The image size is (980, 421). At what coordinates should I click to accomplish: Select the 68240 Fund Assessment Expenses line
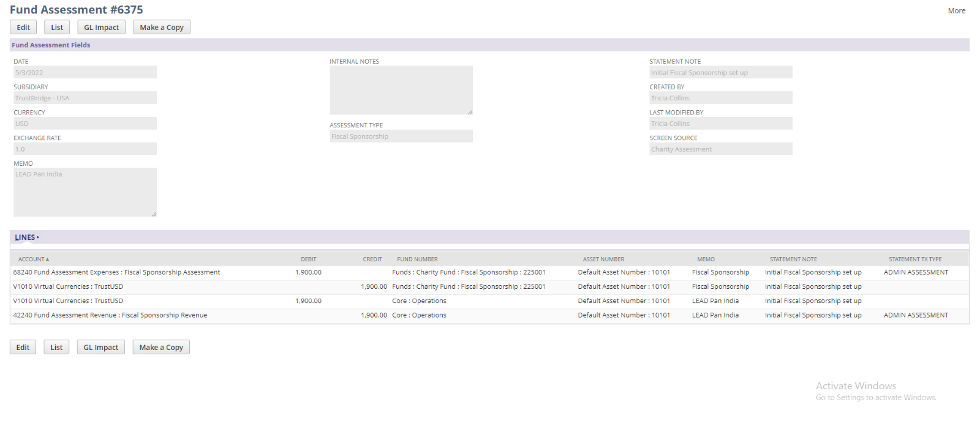point(116,272)
